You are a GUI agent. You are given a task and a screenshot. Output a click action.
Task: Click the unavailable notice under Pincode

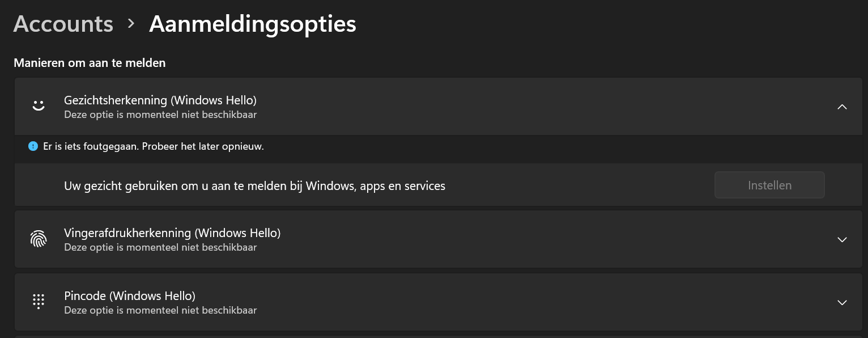[x=160, y=310]
